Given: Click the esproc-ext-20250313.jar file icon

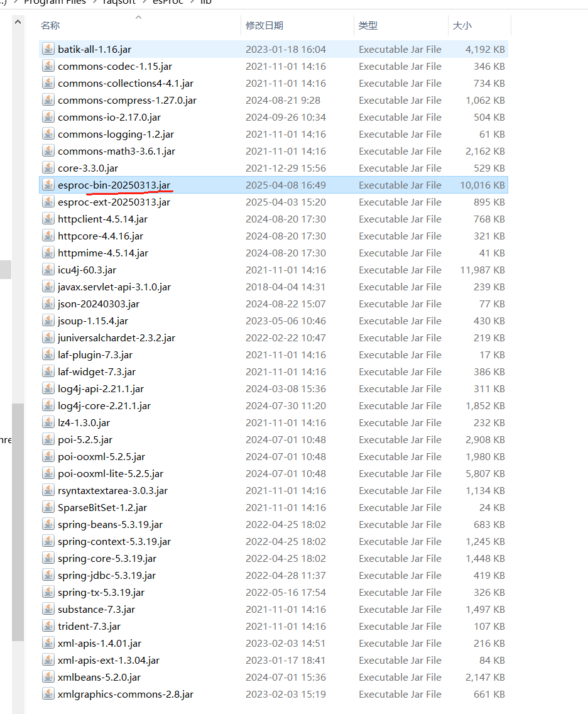Looking at the screenshot, I should [x=48, y=202].
